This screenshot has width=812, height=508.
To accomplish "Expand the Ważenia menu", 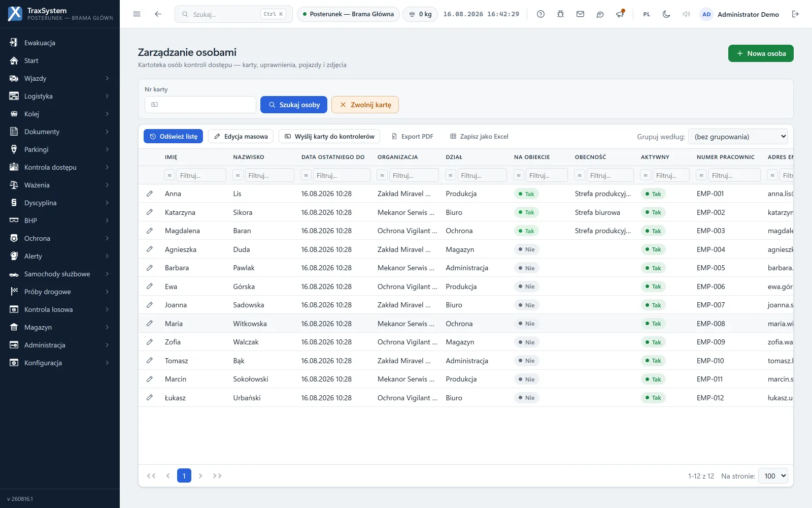I will [x=60, y=185].
